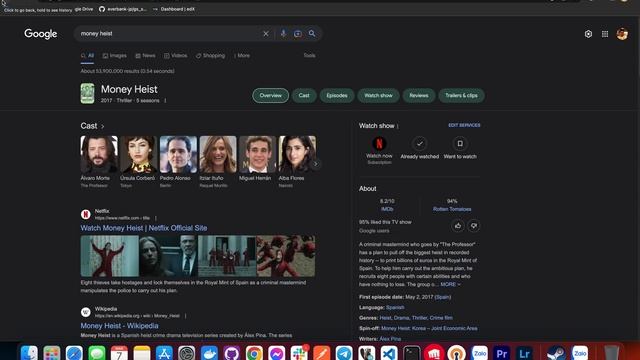Open Finder from the dock
The image size is (640, 360).
(29, 353)
